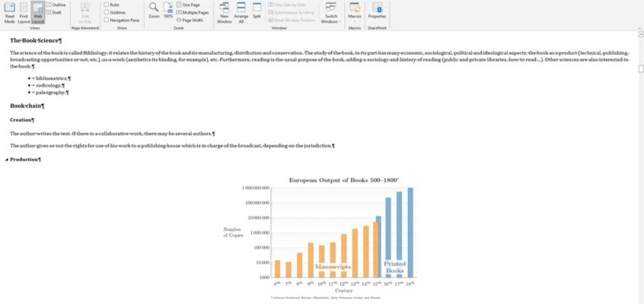This screenshot has width=644, height=304.
Task: Split the document window
Action: (257, 11)
